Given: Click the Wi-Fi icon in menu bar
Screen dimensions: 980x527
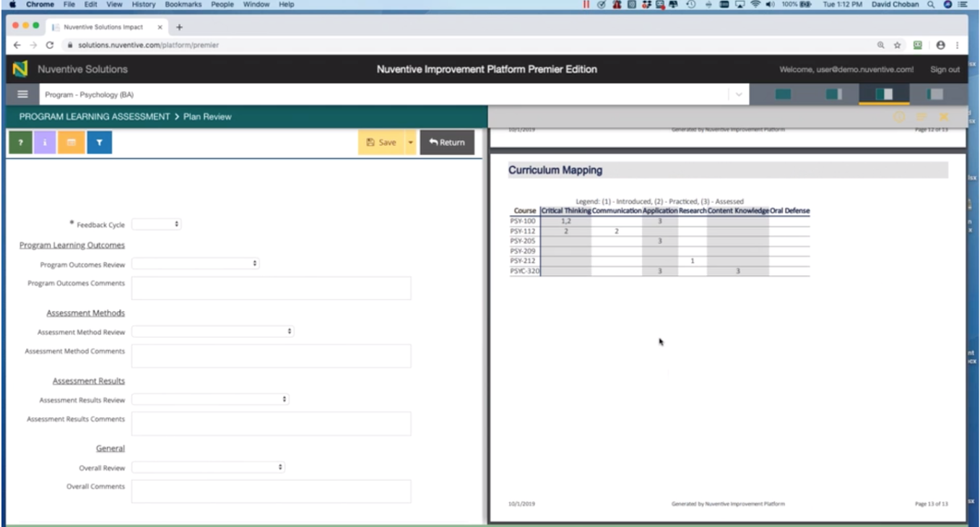Looking at the screenshot, I should pos(755,4).
